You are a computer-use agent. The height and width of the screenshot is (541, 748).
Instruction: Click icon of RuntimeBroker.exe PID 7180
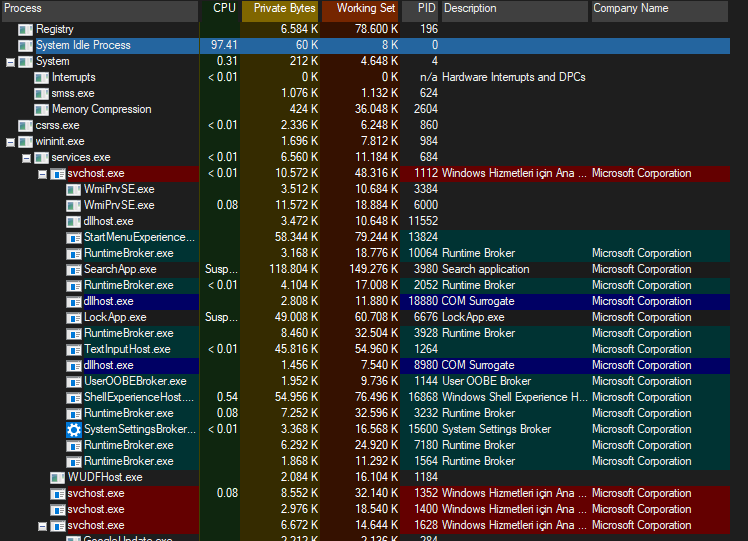point(74,446)
